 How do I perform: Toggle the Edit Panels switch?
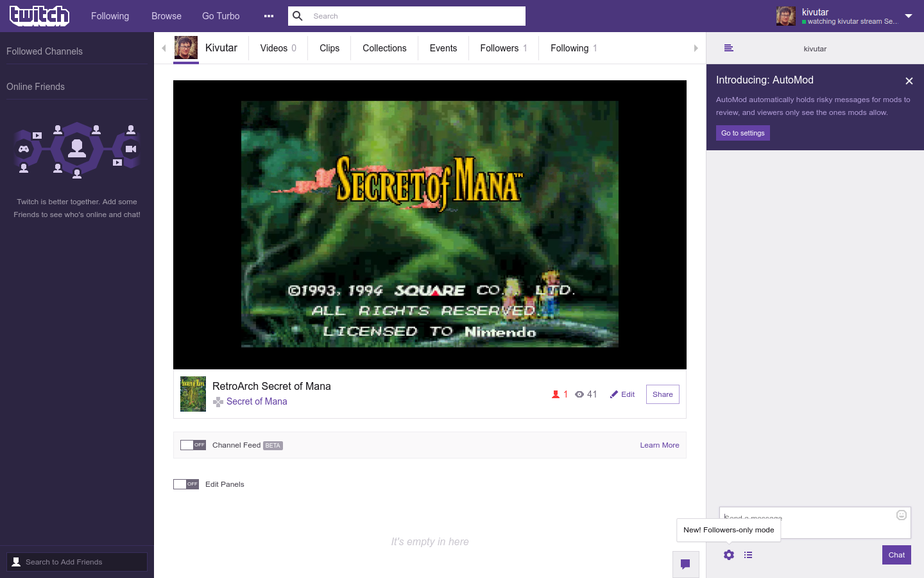pos(186,484)
